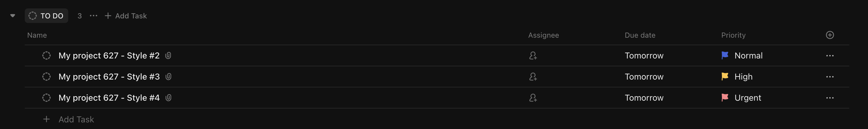Click the Priority column header

(x=733, y=35)
